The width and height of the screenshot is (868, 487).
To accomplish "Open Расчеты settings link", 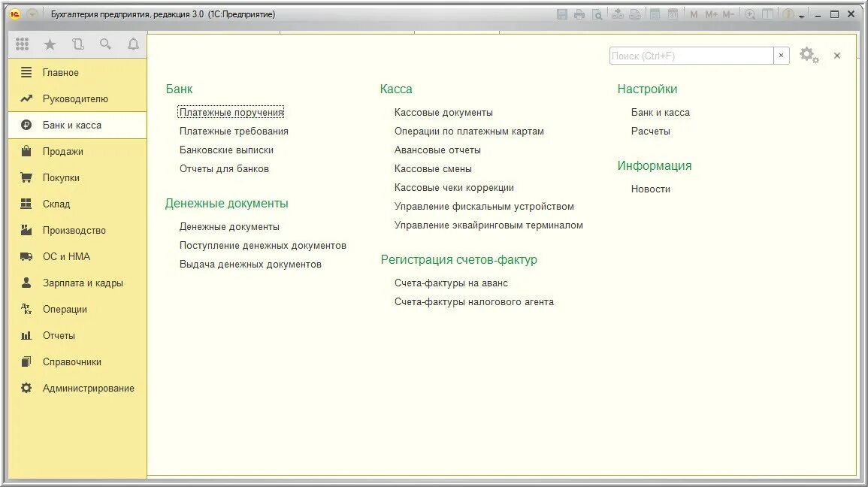I will [651, 132].
